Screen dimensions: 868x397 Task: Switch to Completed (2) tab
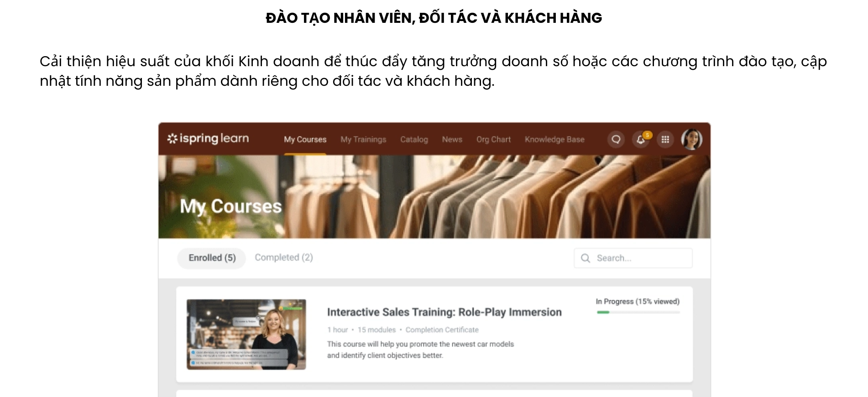coord(284,257)
